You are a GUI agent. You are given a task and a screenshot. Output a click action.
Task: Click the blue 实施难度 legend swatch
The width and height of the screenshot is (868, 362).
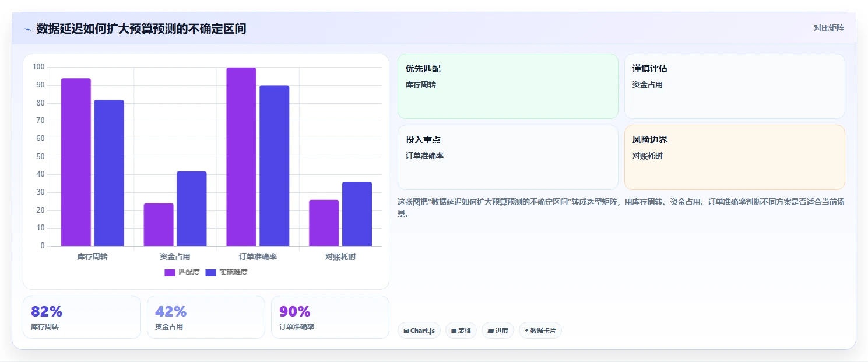pos(210,272)
